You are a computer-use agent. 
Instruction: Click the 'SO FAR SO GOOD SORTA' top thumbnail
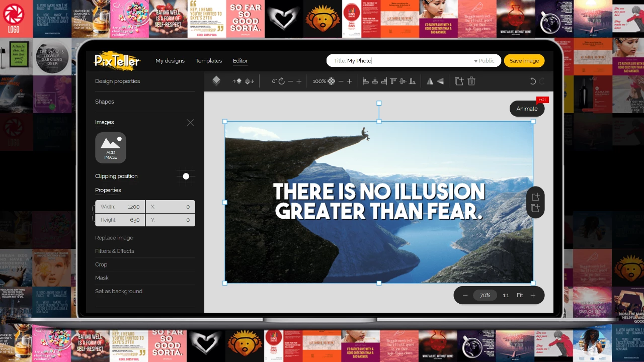click(x=245, y=19)
